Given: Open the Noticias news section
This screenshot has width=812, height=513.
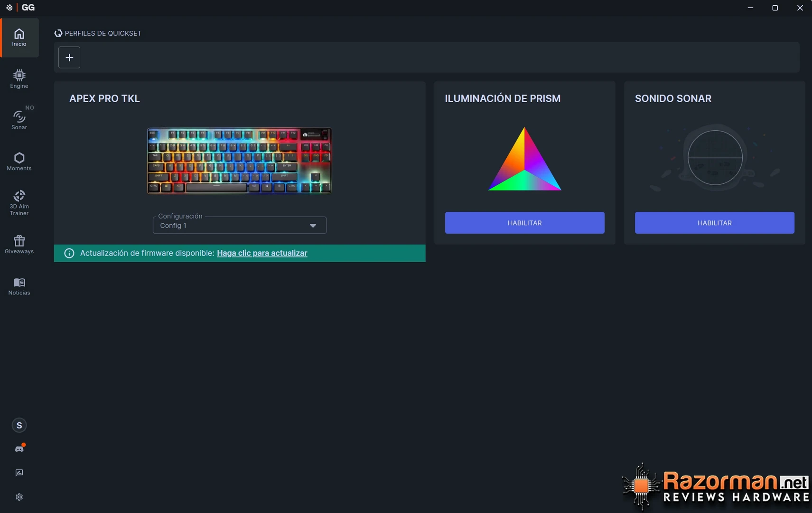Looking at the screenshot, I should 19,286.
